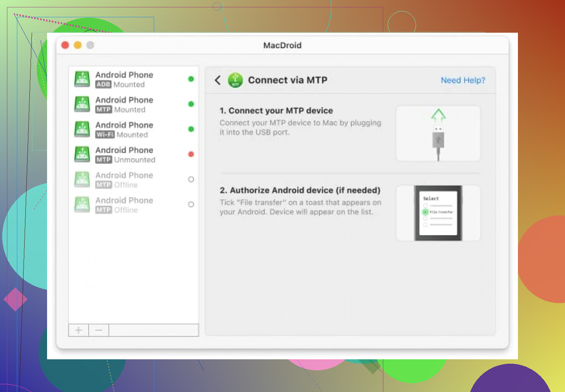
Task: Click the File transfer selection illustration
Action: click(438, 213)
